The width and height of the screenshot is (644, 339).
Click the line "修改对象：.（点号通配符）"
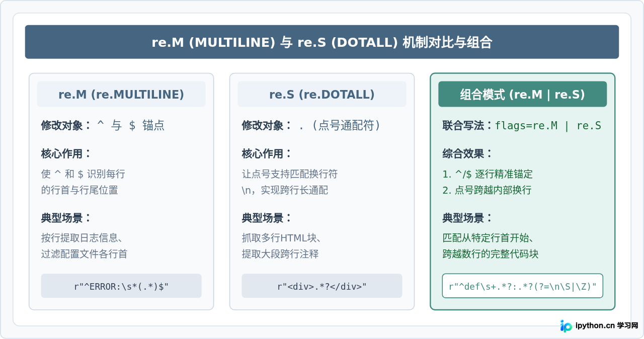pyautogui.click(x=311, y=126)
